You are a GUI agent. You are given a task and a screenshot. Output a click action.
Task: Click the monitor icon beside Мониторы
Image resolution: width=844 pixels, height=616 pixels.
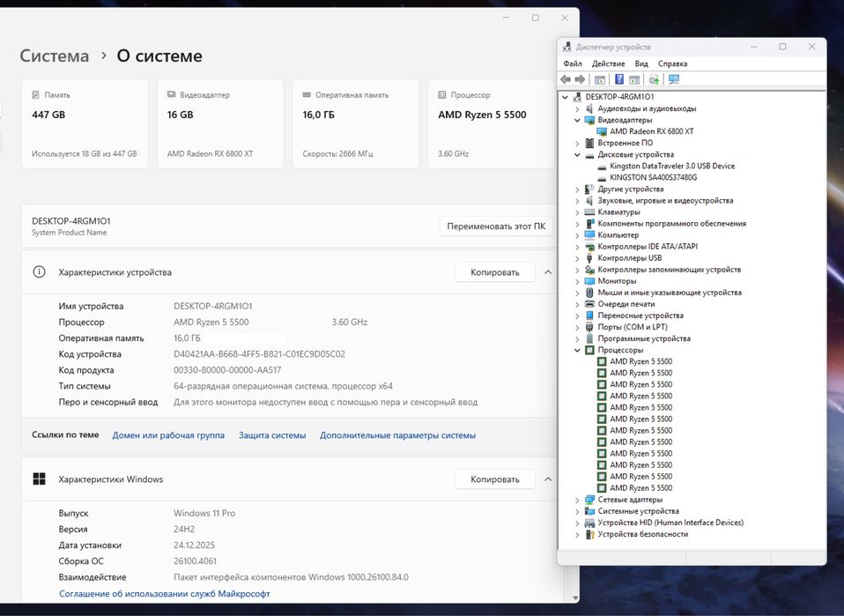[x=589, y=281]
